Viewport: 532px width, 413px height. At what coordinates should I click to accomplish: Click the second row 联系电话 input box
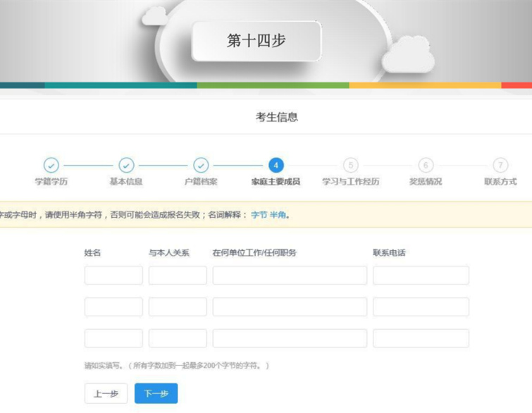pos(421,307)
